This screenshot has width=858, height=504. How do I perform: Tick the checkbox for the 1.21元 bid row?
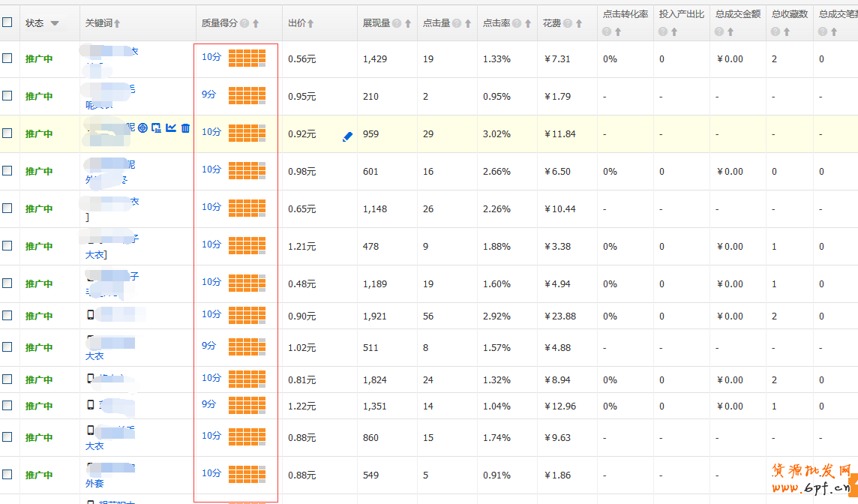tap(7, 246)
